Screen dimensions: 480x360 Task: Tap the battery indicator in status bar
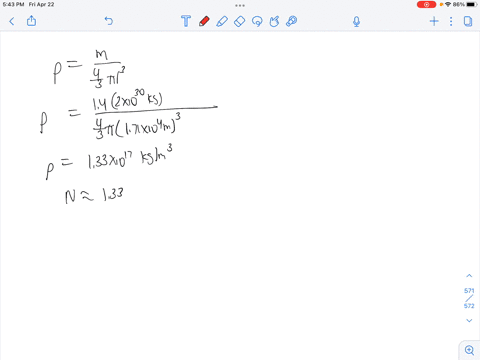click(472, 4)
